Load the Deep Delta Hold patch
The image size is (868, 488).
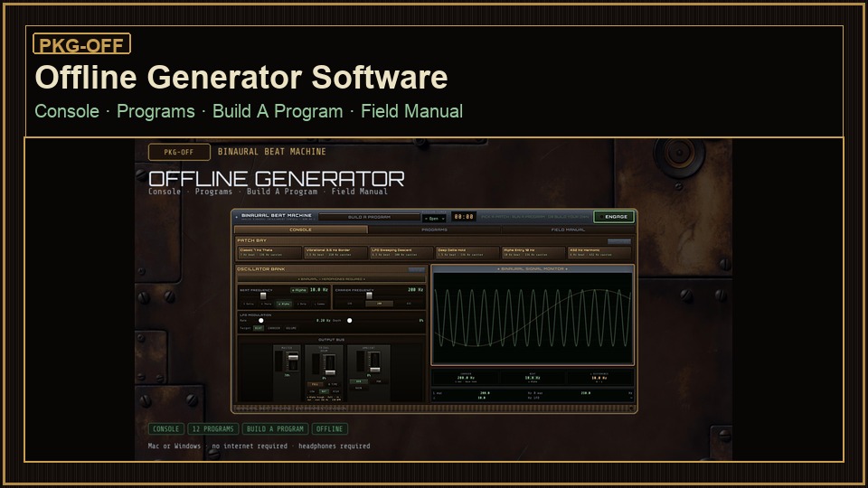tap(467, 252)
